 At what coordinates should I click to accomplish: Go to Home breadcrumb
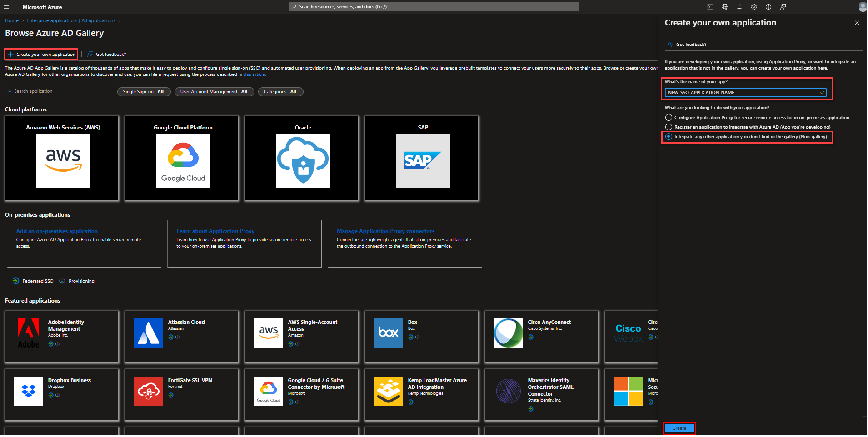coord(12,20)
